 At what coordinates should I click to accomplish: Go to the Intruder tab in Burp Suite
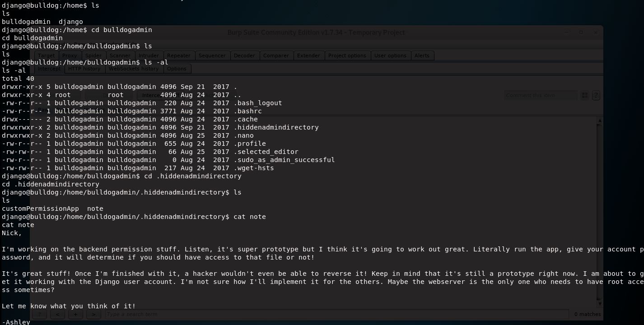(149, 56)
